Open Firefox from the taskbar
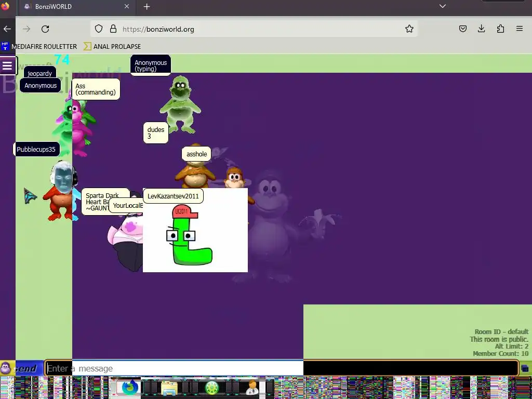This screenshot has height=399, width=532. (x=129, y=388)
